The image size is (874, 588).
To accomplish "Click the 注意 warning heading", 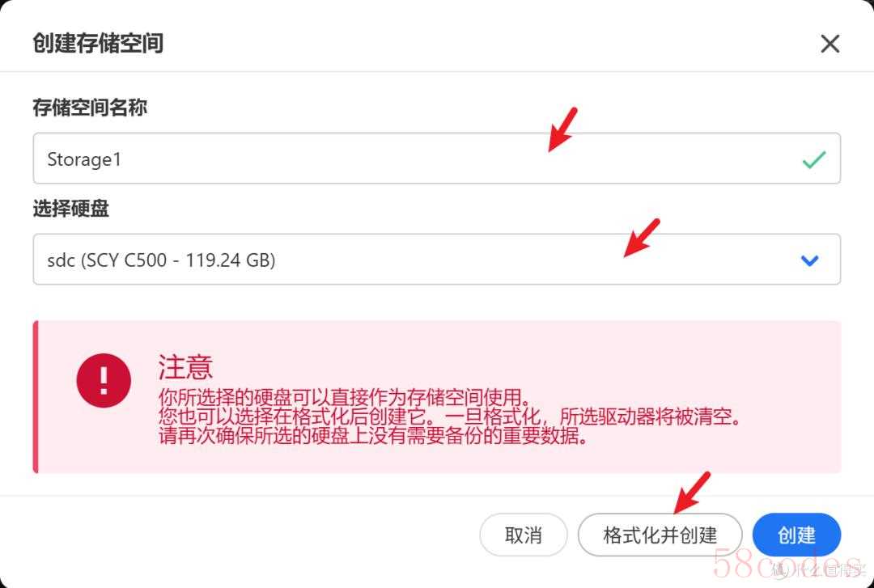I will (185, 366).
